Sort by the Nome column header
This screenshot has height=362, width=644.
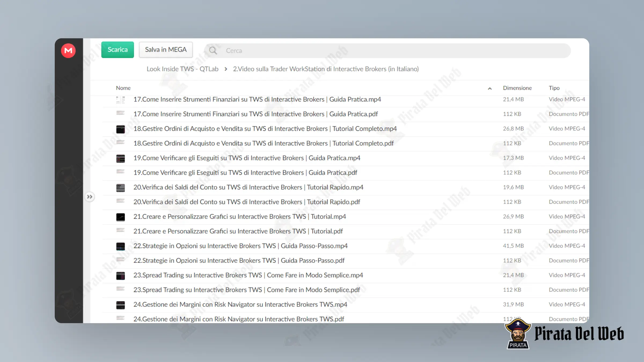(123, 88)
